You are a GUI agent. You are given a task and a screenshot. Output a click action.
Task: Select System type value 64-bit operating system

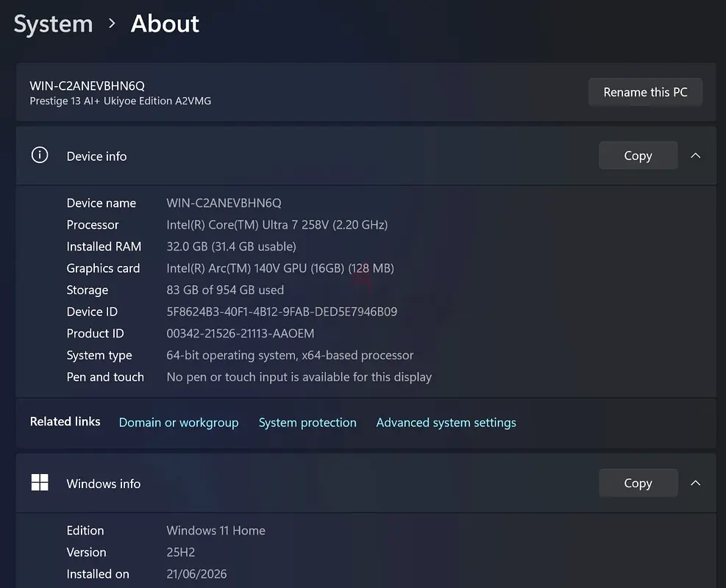coord(290,355)
